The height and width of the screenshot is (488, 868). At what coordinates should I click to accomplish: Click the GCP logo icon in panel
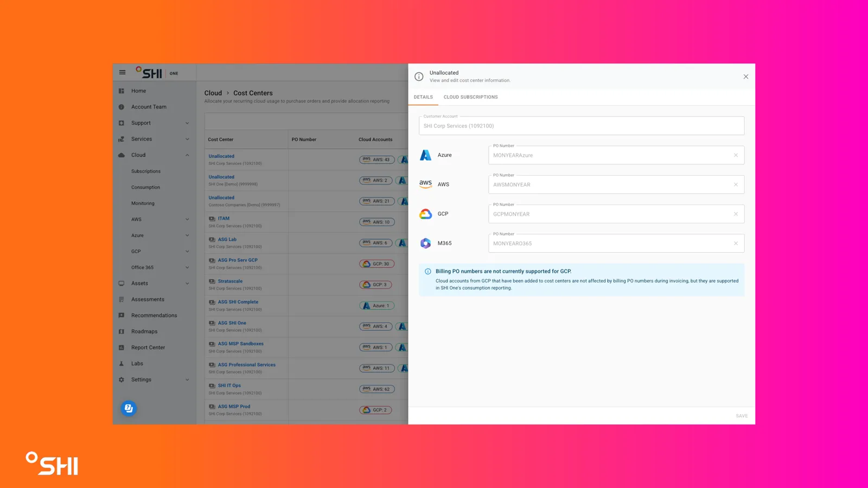pos(426,214)
